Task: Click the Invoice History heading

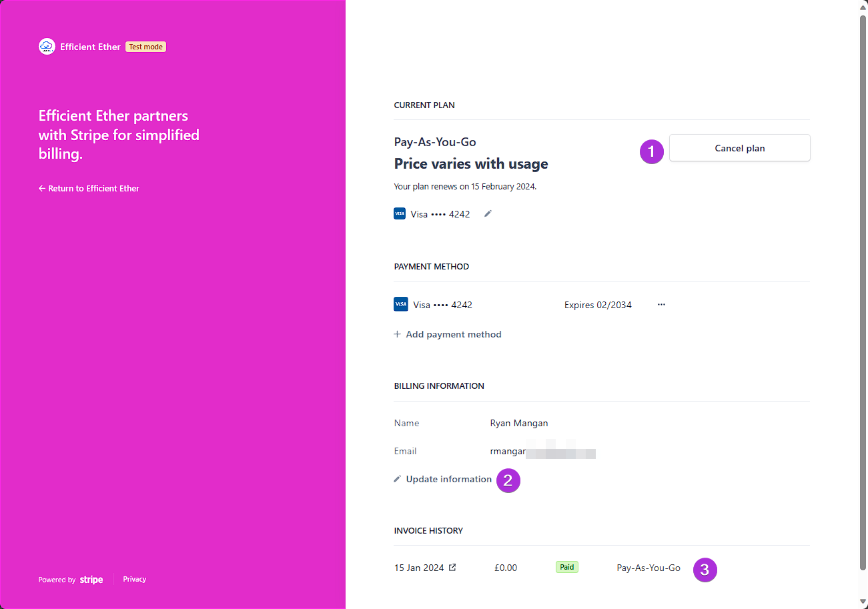Action: [x=428, y=531]
